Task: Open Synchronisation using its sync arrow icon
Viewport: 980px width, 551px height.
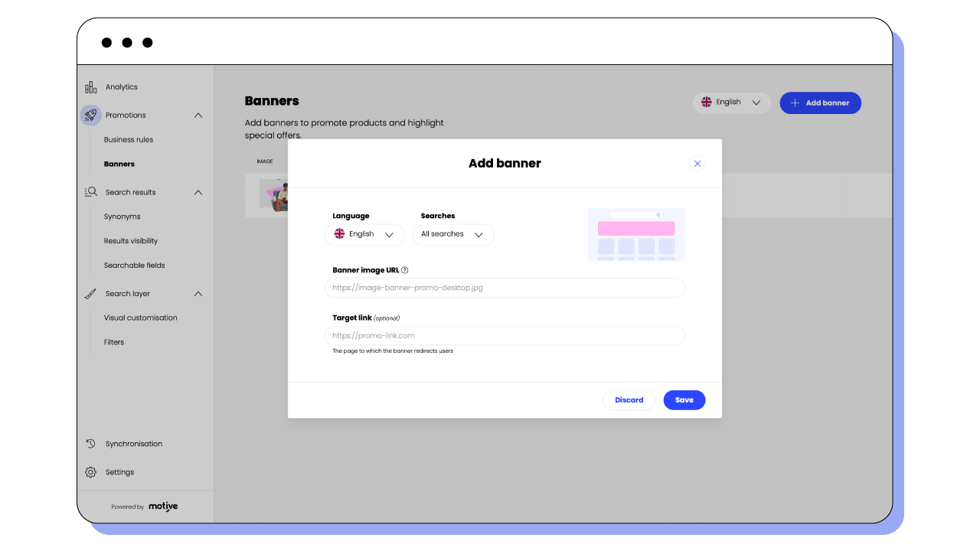Action: click(90, 443)
